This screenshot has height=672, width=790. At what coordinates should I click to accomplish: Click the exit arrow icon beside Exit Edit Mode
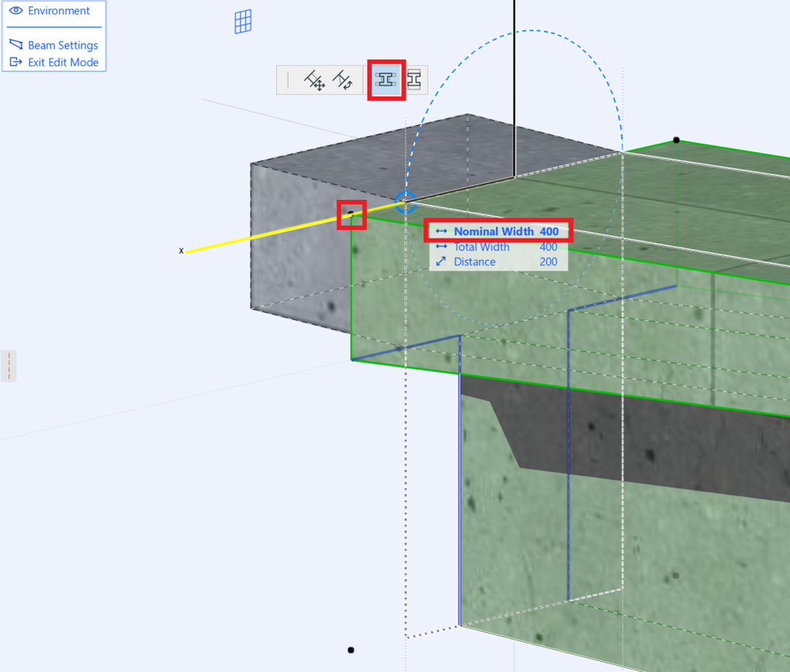15,62
